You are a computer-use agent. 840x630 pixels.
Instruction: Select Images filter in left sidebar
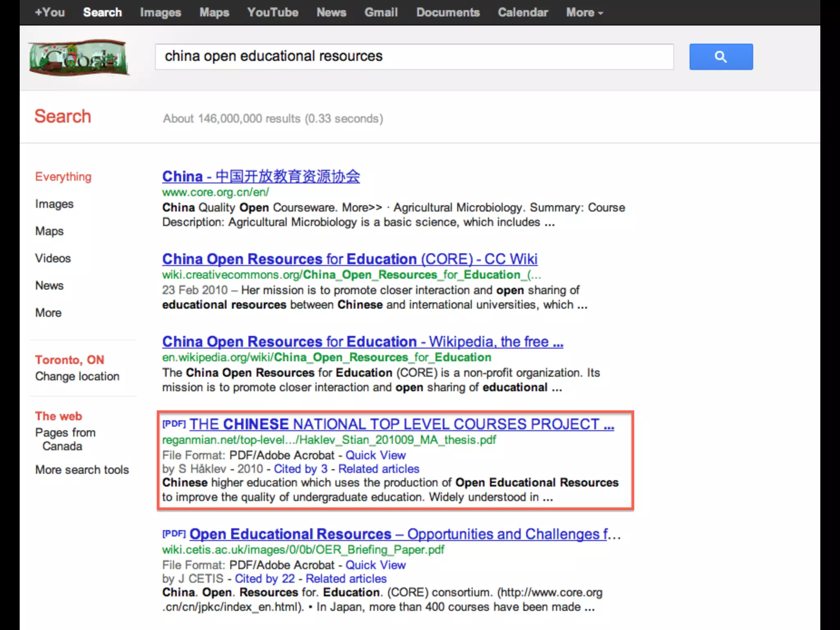54,204
